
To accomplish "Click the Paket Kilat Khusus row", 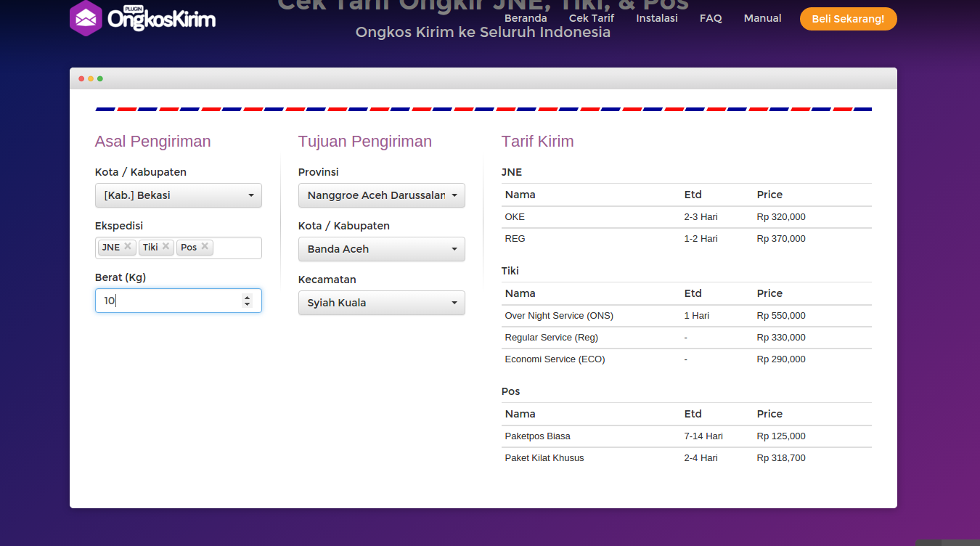I will 687,458.
